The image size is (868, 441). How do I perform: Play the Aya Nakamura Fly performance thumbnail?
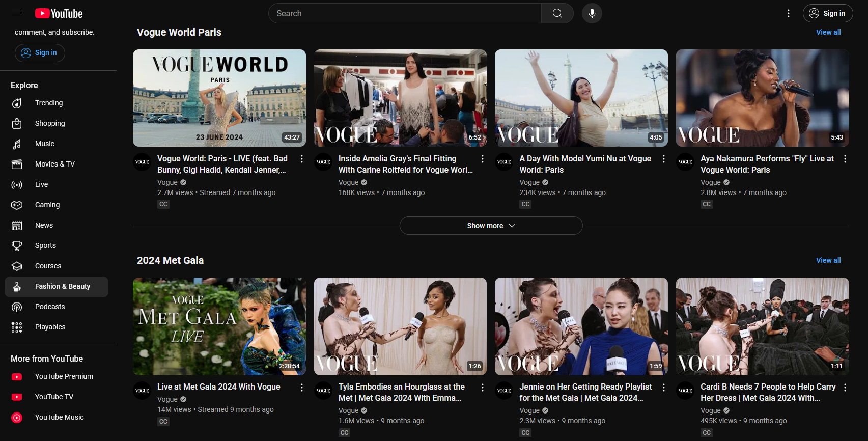pos(763,98)
